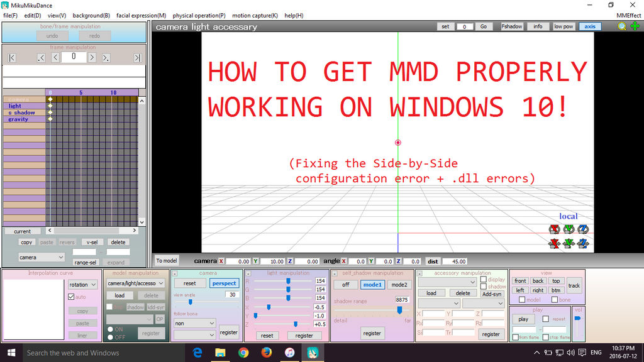Check the stop flame checkbox
Viewport: 644px width, 362px height.
(546, 337)
